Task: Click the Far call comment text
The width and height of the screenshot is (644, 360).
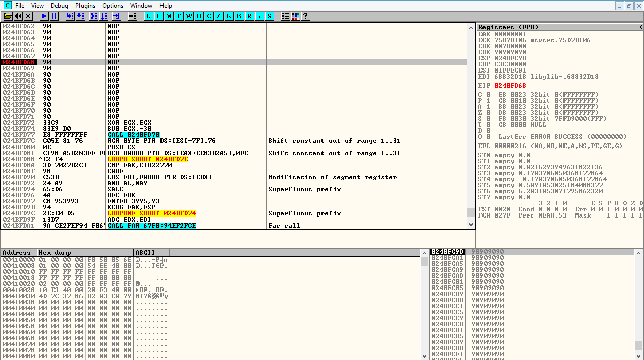Action: [284, 226]
